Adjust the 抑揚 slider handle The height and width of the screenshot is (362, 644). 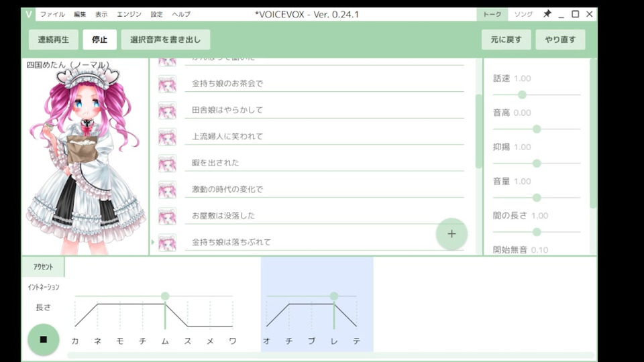point(537,164)
